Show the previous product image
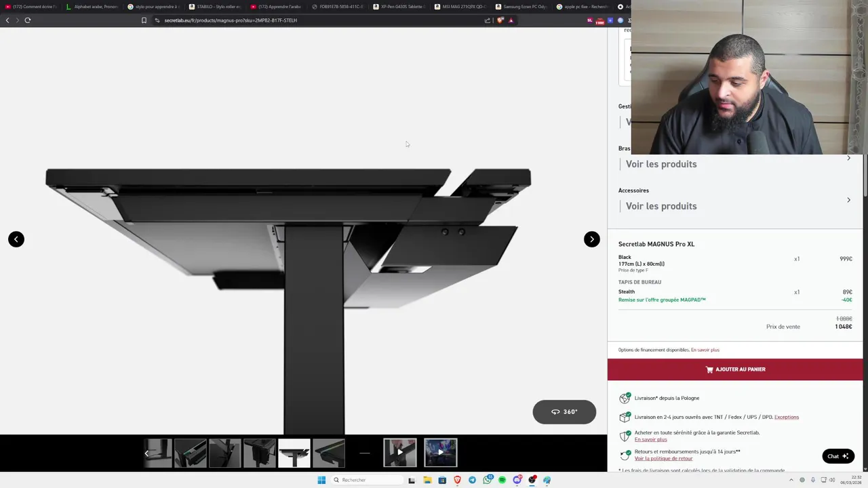Screen dimensions: 868x488 click(x=16, y=239)
